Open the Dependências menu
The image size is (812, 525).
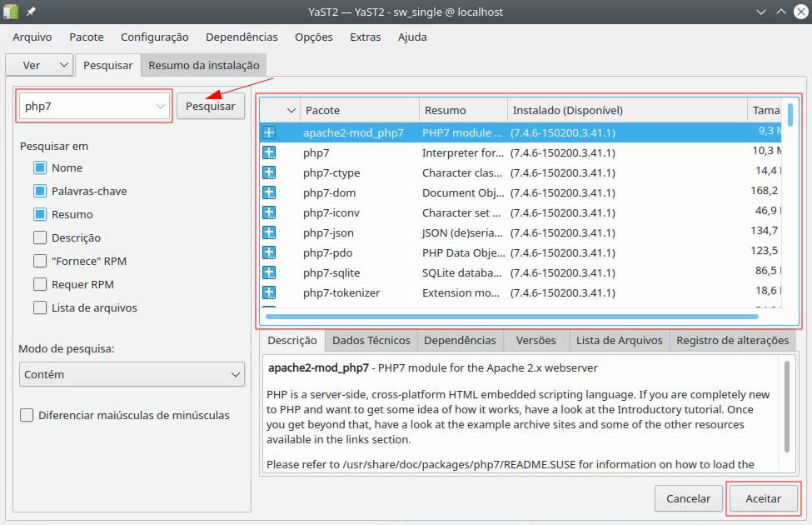(242, 37)
